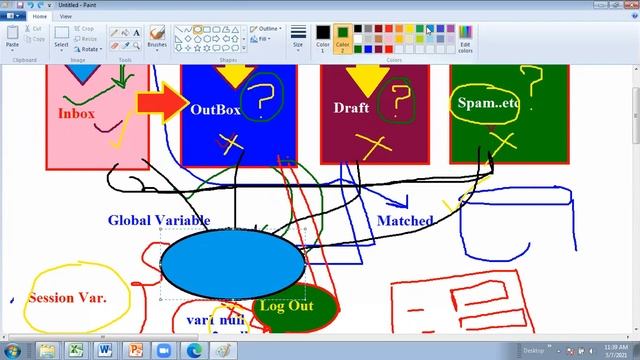This screenshot has height=360, width=640.
Task: Select the Color picker eyedropper tool
Action: click(x=125, y=45)
